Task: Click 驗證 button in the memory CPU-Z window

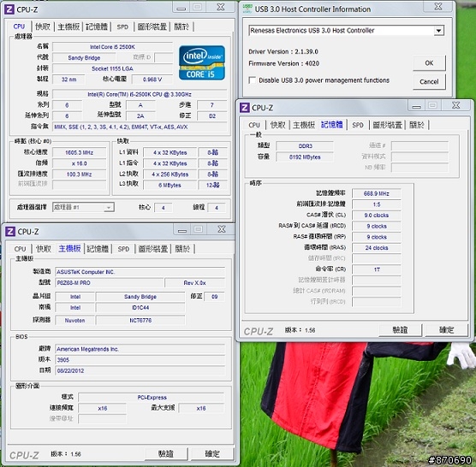Action: [400, 330]
